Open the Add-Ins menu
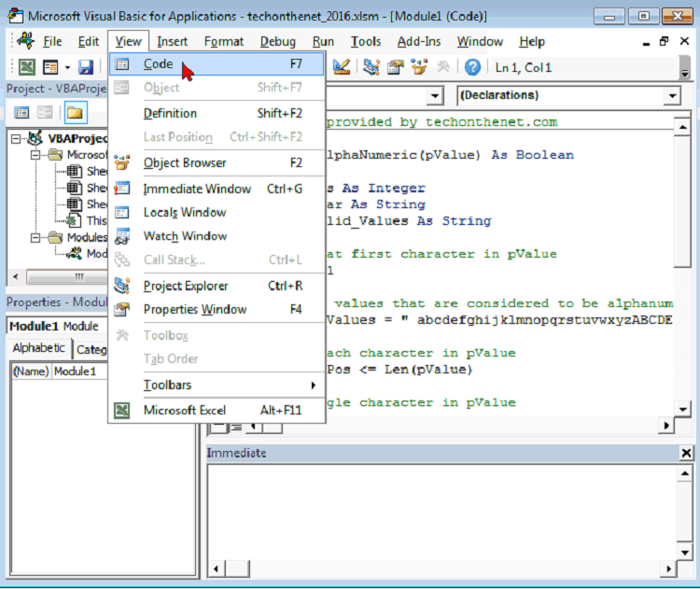Screen dimensions: 700x589 419,41
